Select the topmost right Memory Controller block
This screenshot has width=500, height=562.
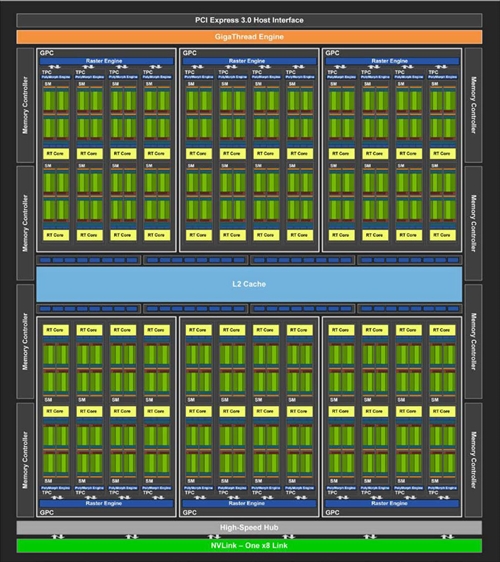[x=473, y=105]
